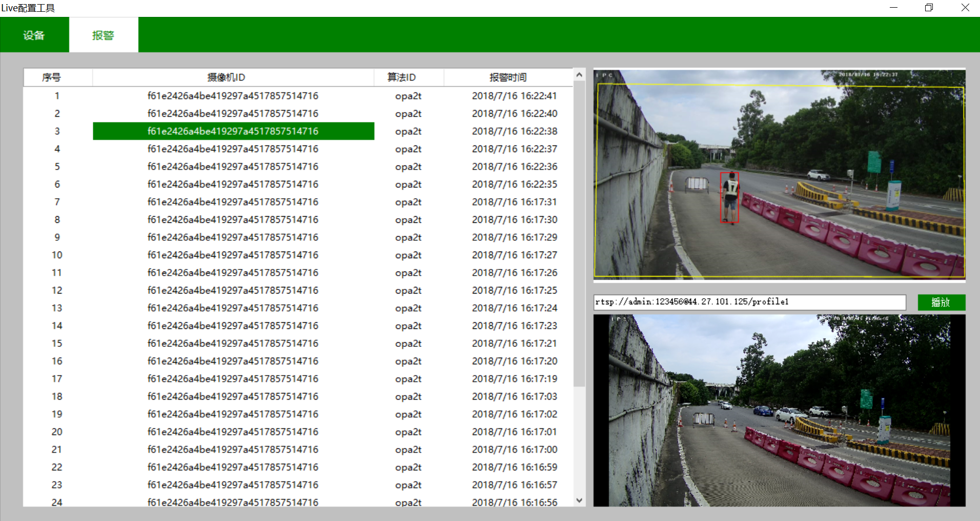Select alarm time 2018/7/16 16:17:31
980x521 pixels.
tap(515, 202)
